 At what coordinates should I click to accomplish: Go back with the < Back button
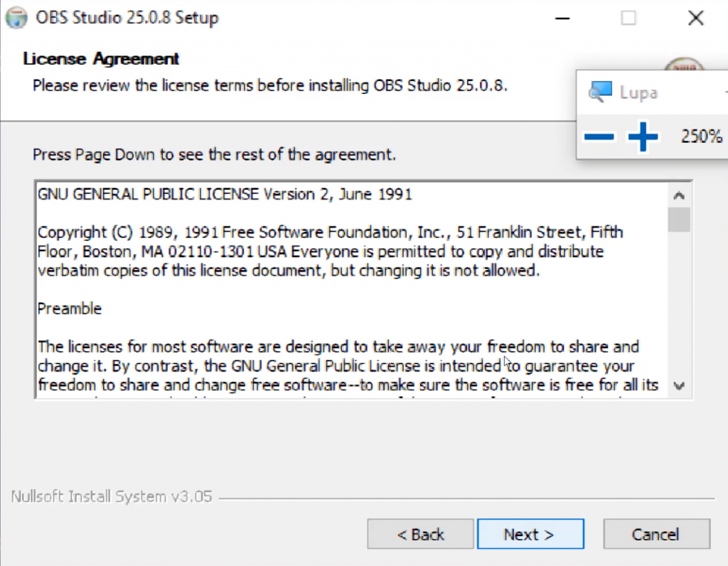click(420, 535)
